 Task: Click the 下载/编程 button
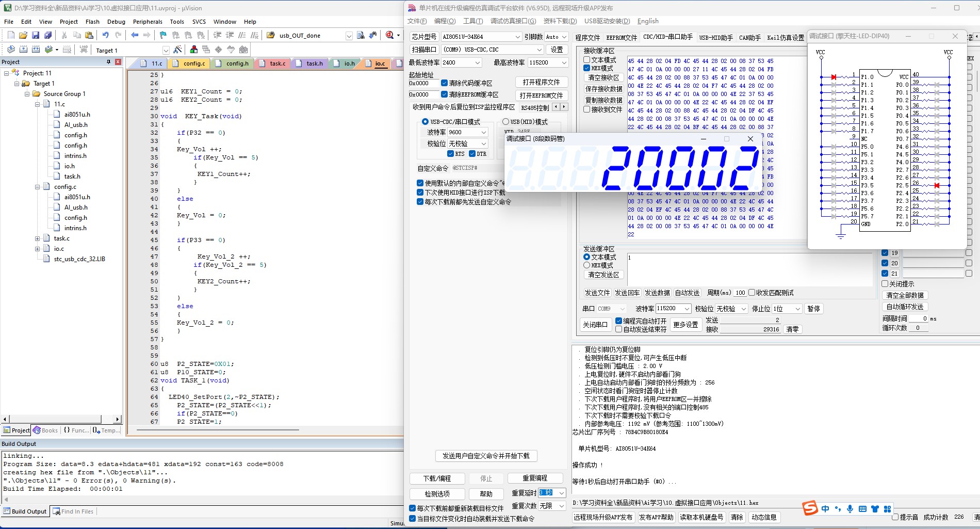[x=437, y=478]
